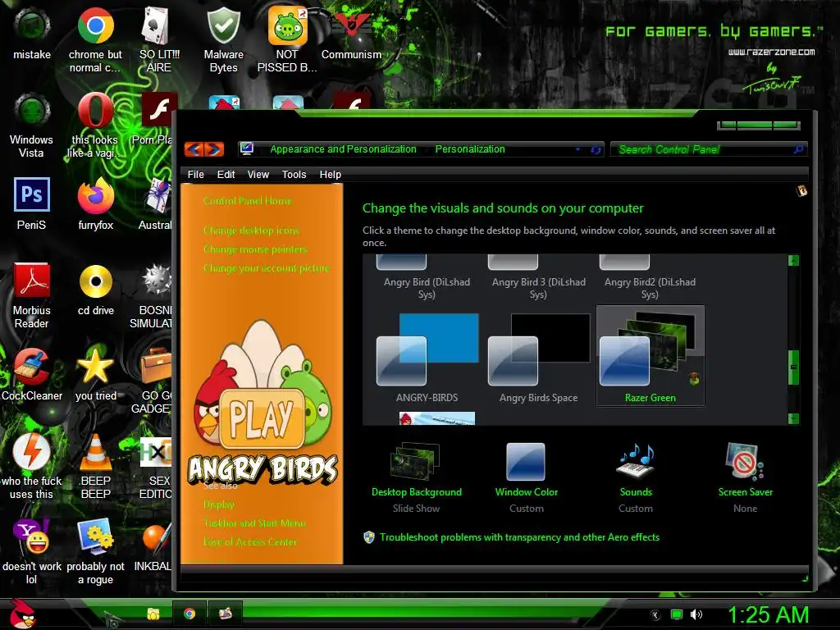Click the theme list scrollbar thumb
Image resolution: width=840 pixels, height=630 pixels.
tap(793, 367)
